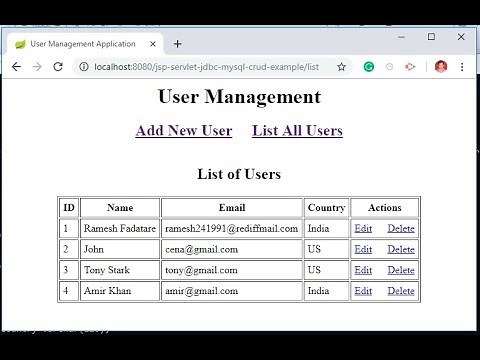This screenshot has height=360, width=480.
Task: Bookmark this page with the star icon
Action: click(x=341, y=67)
